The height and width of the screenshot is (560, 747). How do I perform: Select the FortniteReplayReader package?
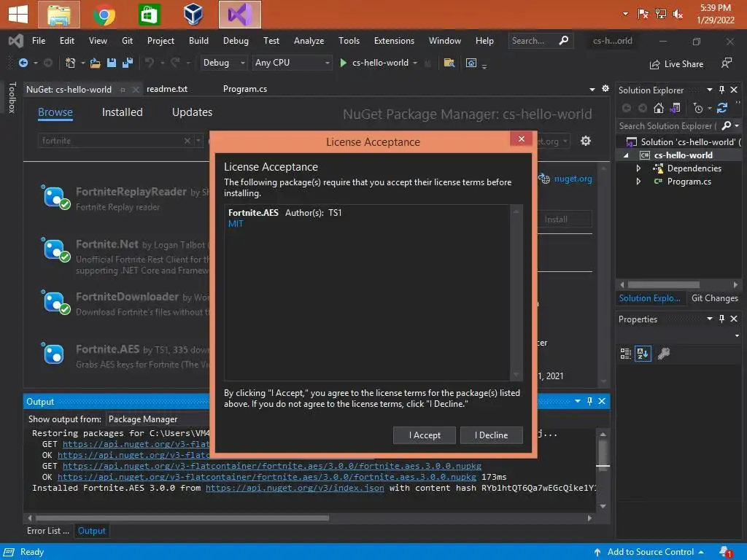pyautogui.click(x=125, y=198)
